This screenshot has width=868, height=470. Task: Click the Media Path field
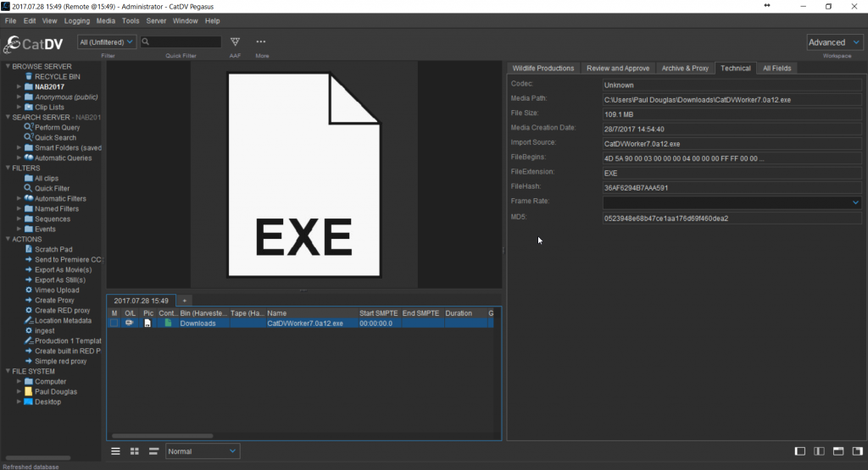point(732,100)
